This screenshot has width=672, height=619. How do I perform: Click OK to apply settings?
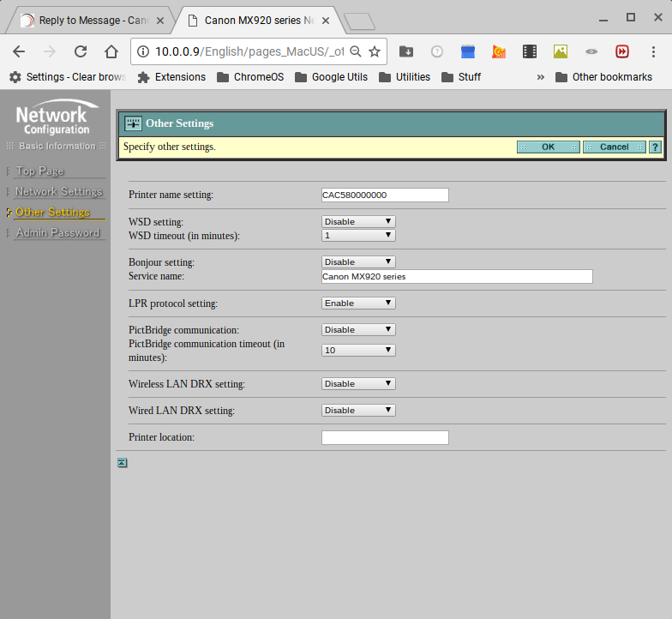pyautogui.click(x=549, y=147)
